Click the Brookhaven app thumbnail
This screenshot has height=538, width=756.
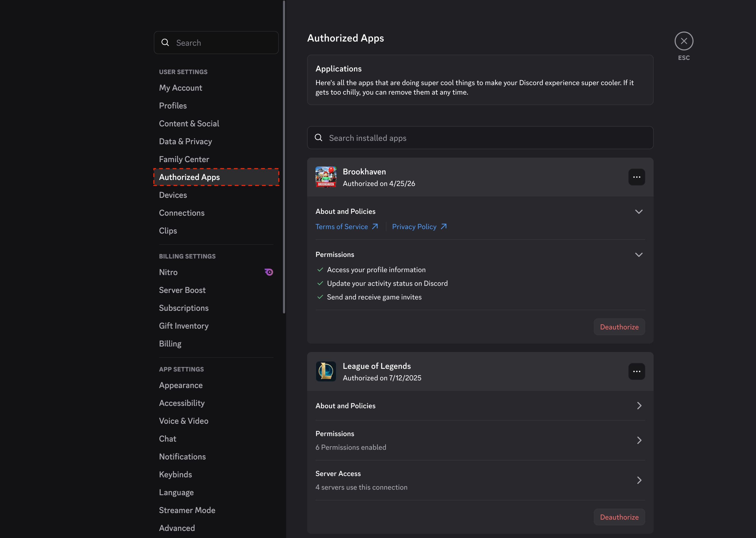click(326, 177)
